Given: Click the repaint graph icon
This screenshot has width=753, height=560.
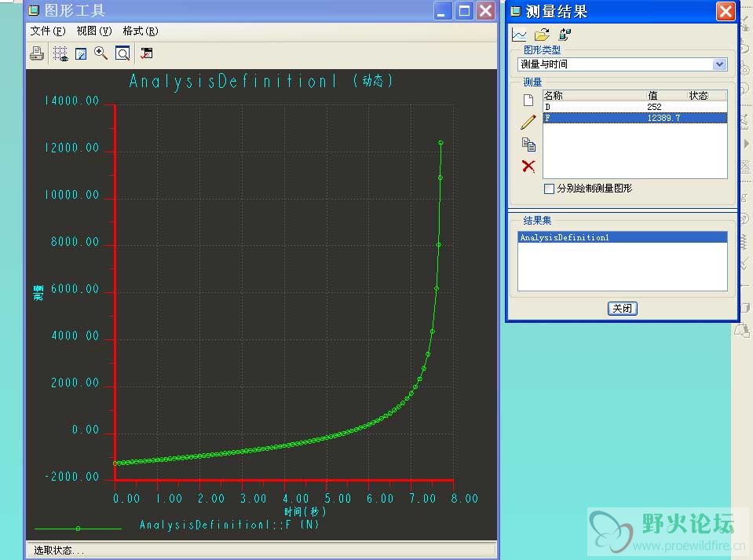Looking at the screenshot, I should 81,53.
